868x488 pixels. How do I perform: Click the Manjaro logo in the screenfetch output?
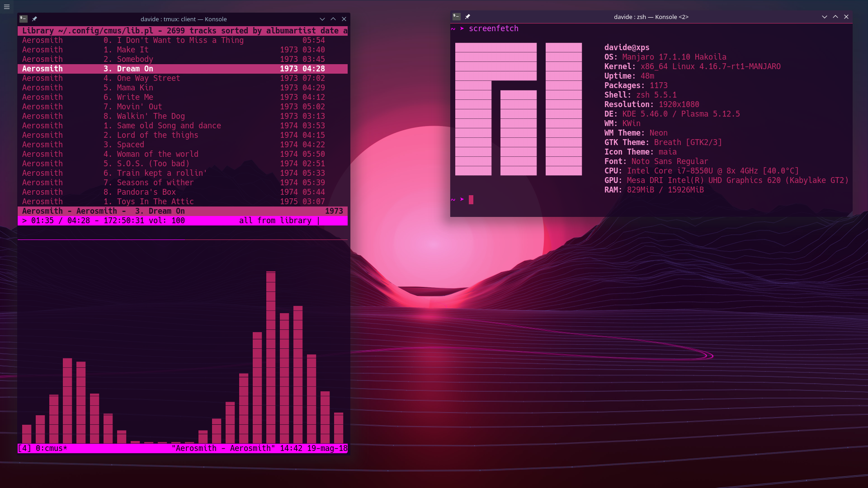coord(518,108)
